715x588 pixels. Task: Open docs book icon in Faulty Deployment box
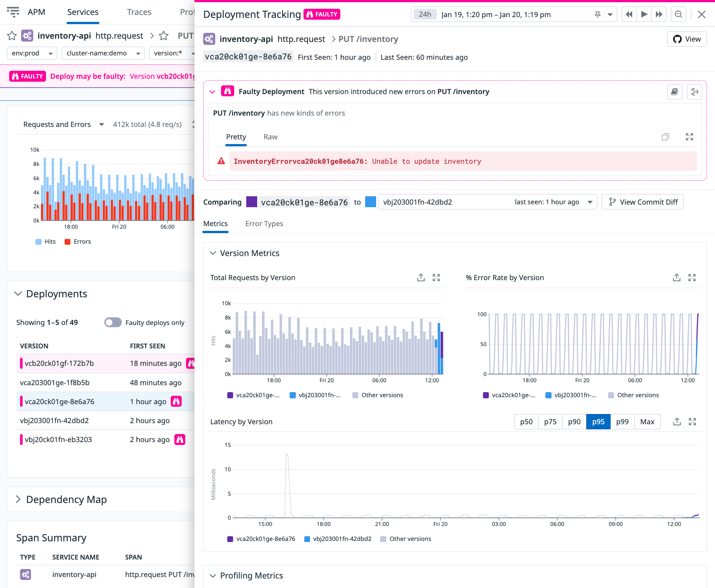(675, 92)
